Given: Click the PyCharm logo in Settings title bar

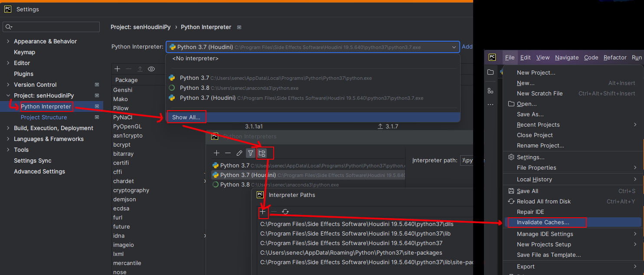Looking at the screenshot, I should (x=8, y=9).
